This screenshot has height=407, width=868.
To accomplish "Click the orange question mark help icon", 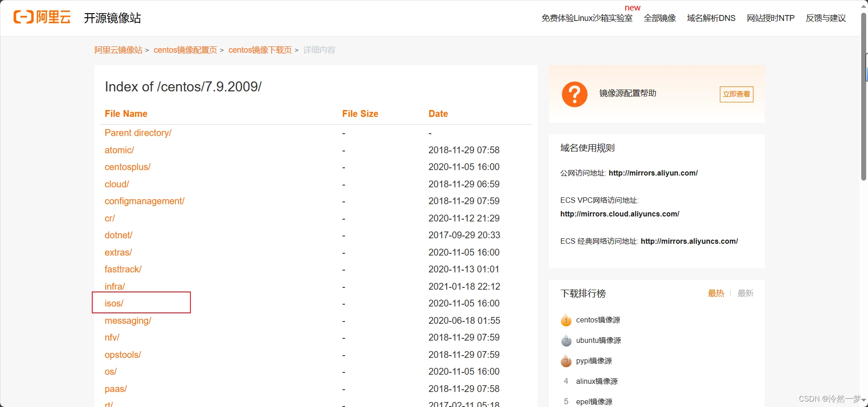I will (574, 94).
